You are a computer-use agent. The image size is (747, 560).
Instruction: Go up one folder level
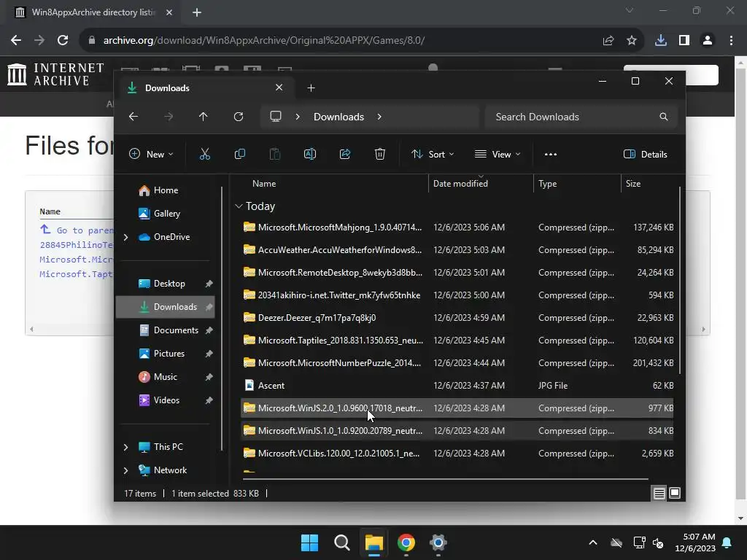(x=203, y=117)
